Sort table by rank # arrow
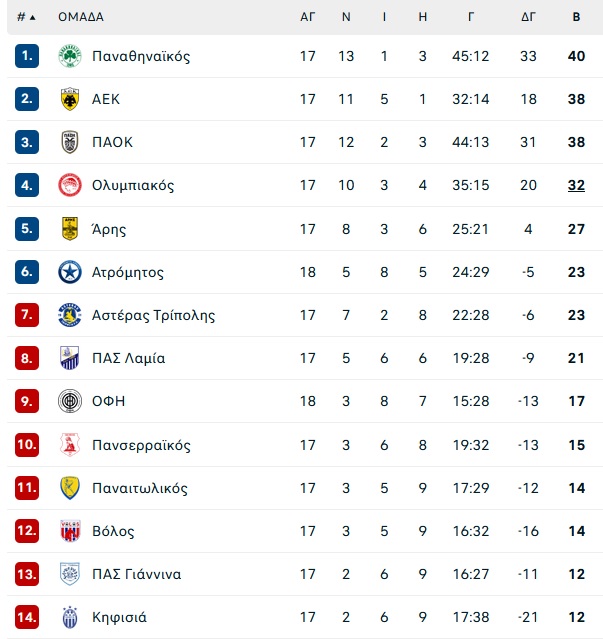 pos(26,17)
